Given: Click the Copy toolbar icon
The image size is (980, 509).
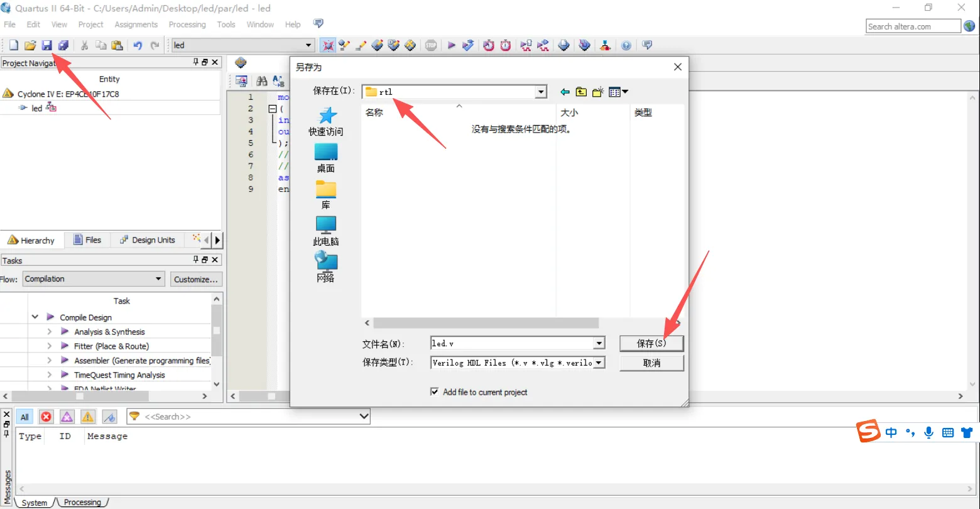Looking at the screenshot, I should pos(101,45).
